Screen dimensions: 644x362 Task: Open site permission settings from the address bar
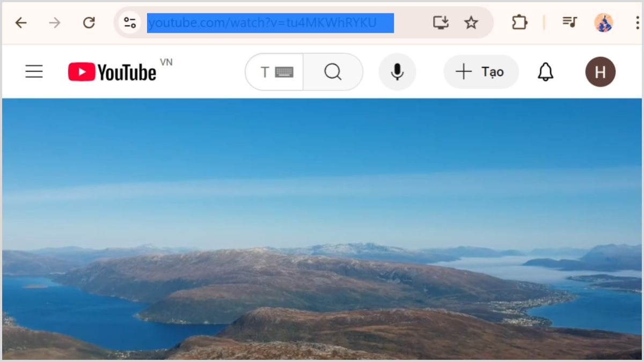pos(129,23)
